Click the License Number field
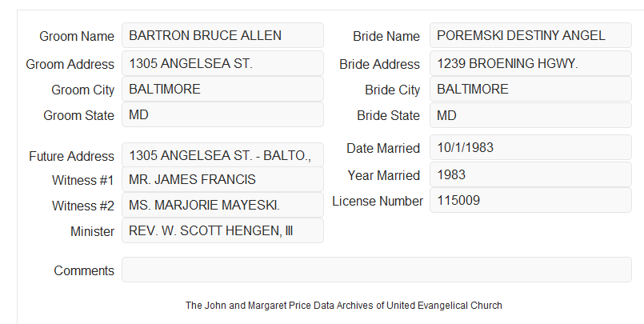The image size is (644, 324). (530, 200)
